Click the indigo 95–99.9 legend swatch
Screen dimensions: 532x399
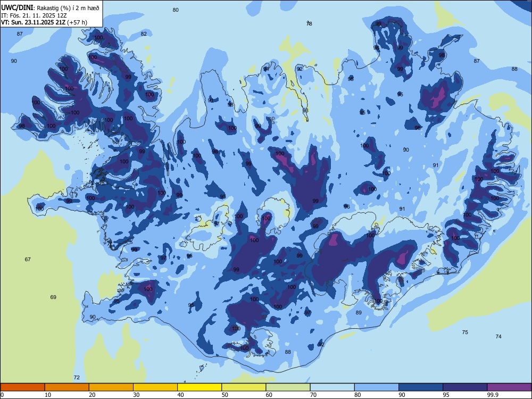(x=465, y=387)
